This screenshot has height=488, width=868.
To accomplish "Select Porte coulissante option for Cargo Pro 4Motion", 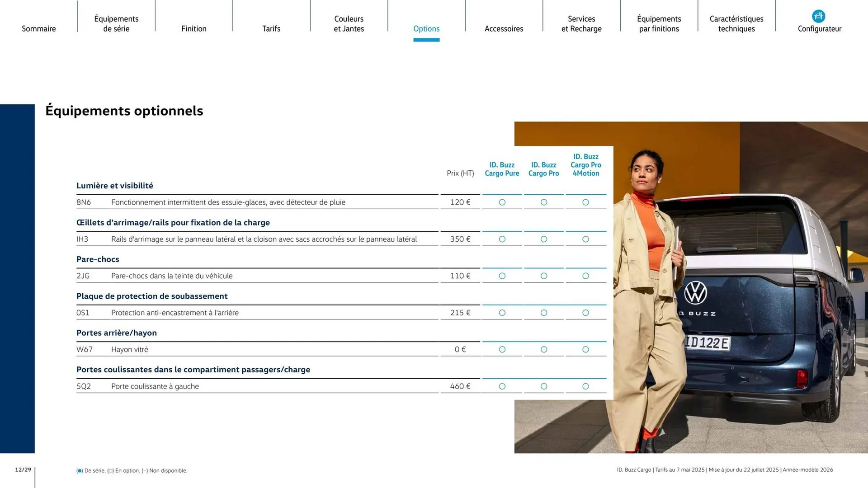I will point(585,386).
